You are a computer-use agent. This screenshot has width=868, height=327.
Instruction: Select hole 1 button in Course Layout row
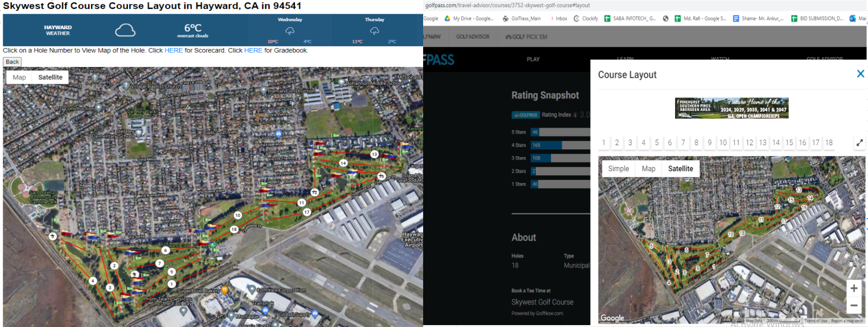[x=603, y=143]
